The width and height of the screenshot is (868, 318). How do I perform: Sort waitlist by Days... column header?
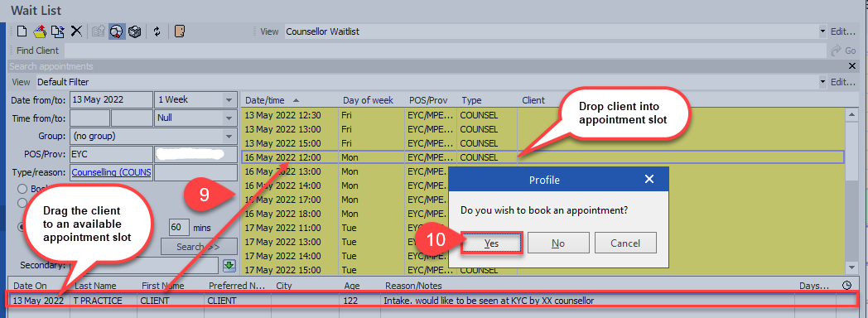coord(817,286)
